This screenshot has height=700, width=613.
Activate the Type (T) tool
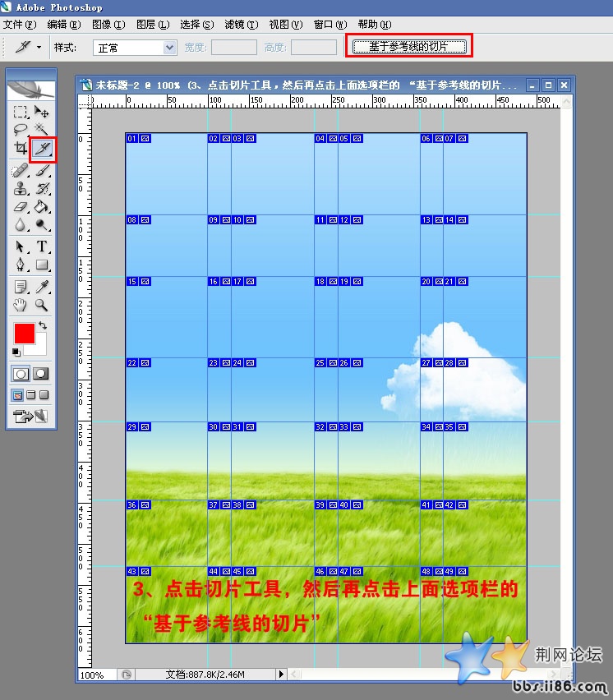click(x=42, y=246)
